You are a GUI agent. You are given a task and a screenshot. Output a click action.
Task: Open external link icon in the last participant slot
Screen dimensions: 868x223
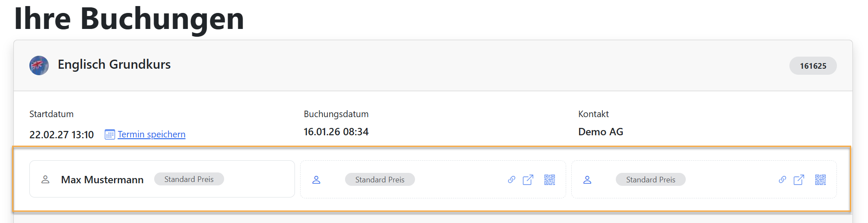pos(798,180)
